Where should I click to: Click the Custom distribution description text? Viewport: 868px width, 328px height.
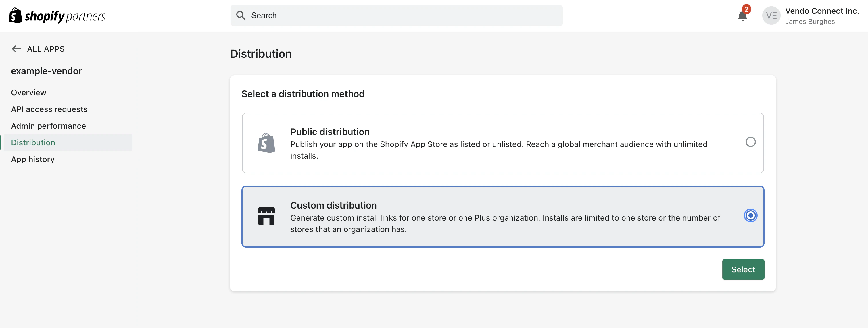coord(505,224)
